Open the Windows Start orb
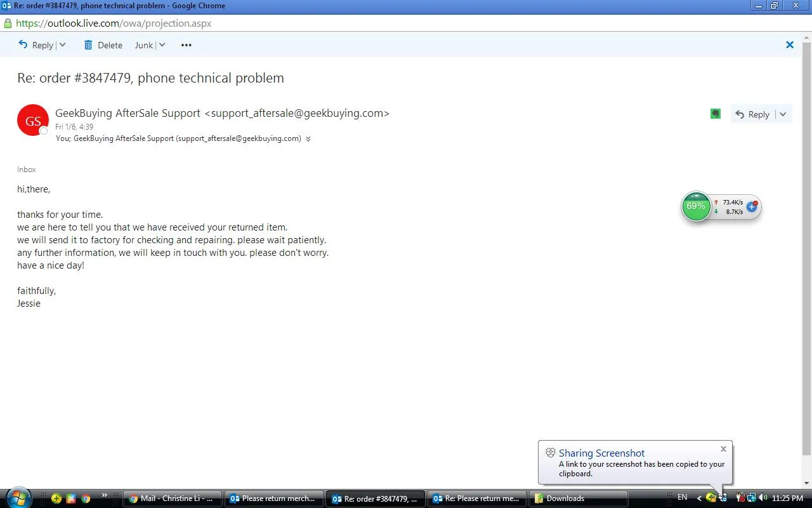 tap(18, 498)
